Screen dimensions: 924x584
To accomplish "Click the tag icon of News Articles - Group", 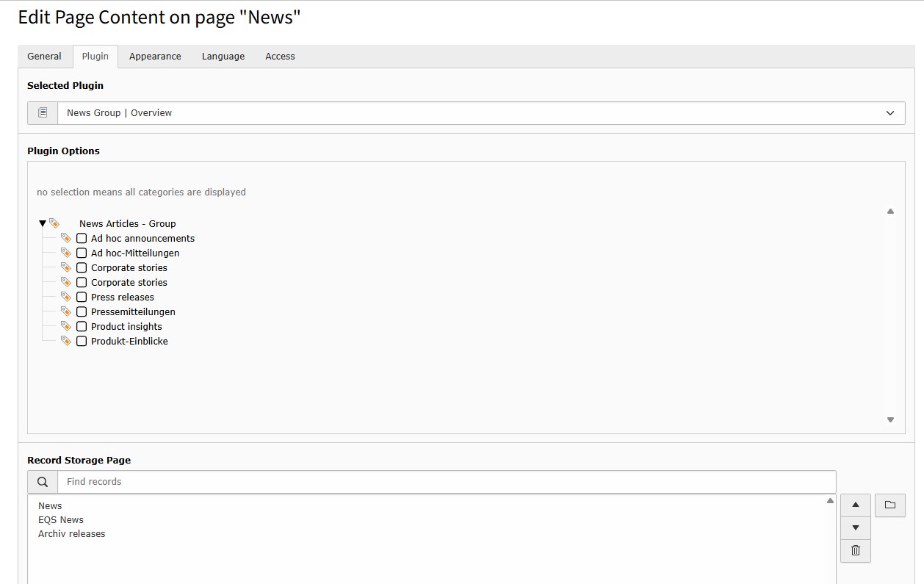I will coord(54,223).
